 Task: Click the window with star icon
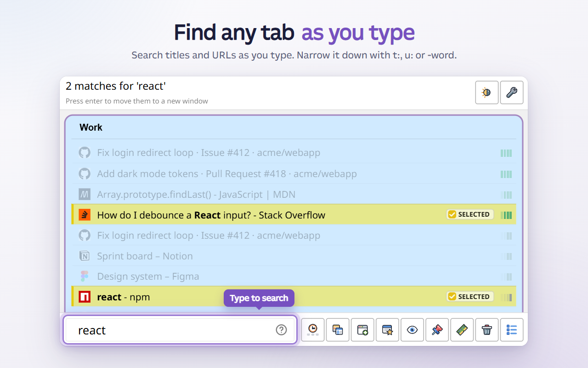(387, 330)
